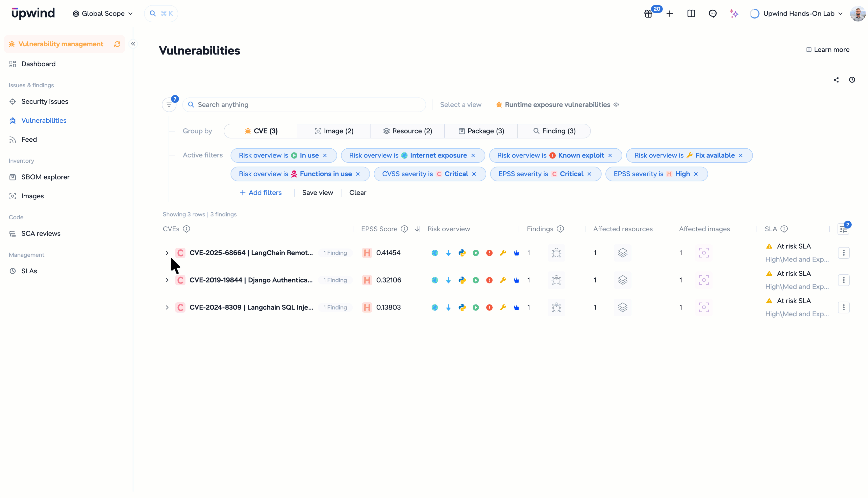The height and width of the screenshot is (498, 868).
Task: Open affected resources icon for CVE-2019-19844
Action: [x=623, y=280]
